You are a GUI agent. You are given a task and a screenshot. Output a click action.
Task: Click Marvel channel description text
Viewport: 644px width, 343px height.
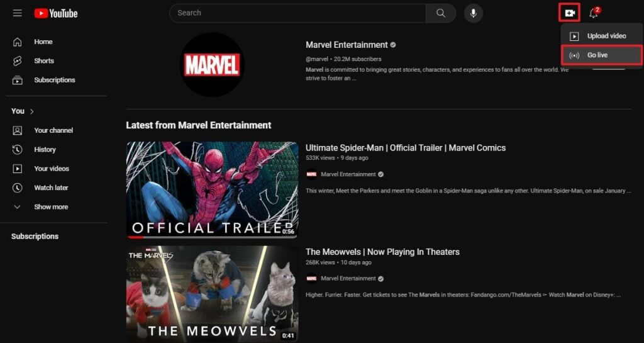click(x=437, y=74)
